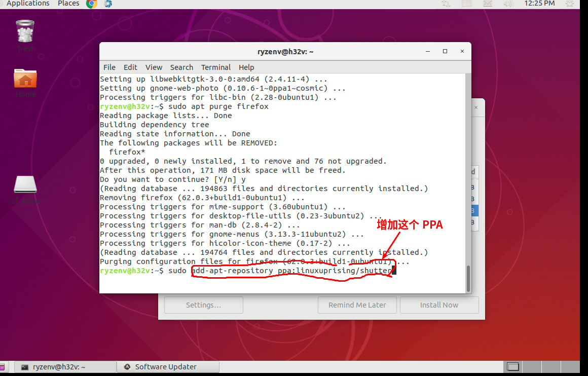This screenshot has height=376, width=588.
Task: Click the network connection tray icon
Action: click(x=446, y=4)
